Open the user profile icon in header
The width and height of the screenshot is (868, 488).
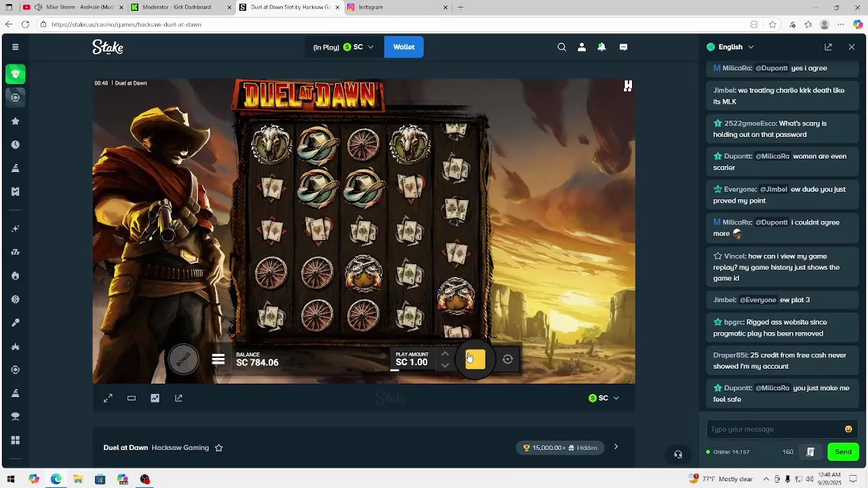pos(581,47)
